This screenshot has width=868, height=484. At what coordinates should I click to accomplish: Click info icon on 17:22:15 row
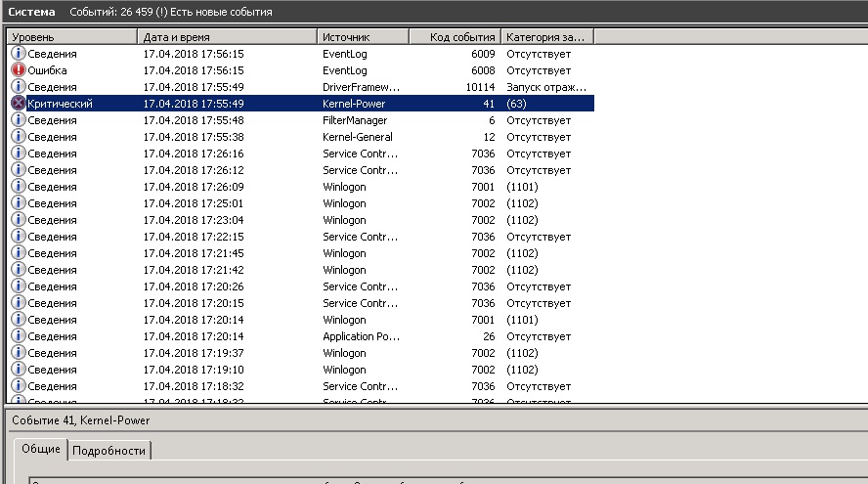[19, 236]
